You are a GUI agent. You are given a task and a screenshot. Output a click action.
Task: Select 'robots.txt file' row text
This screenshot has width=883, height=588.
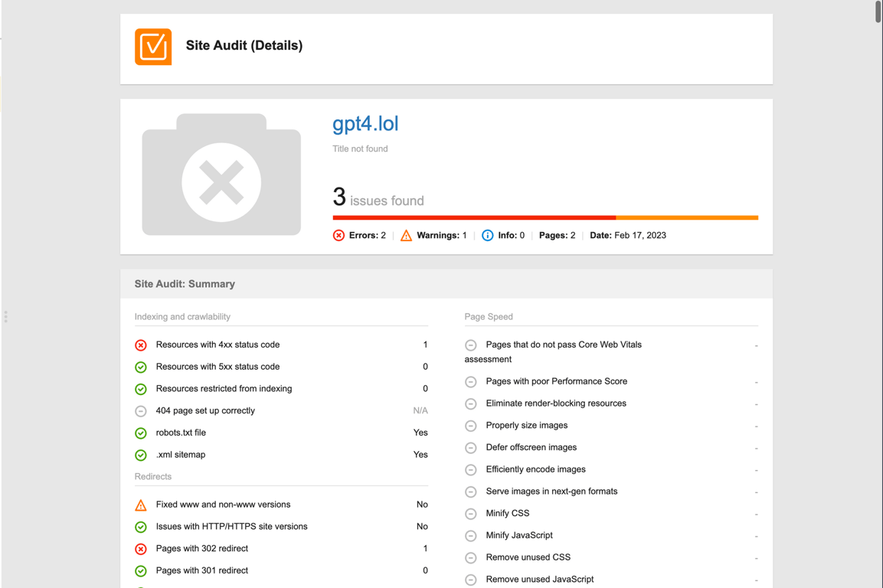coord(181,433)
